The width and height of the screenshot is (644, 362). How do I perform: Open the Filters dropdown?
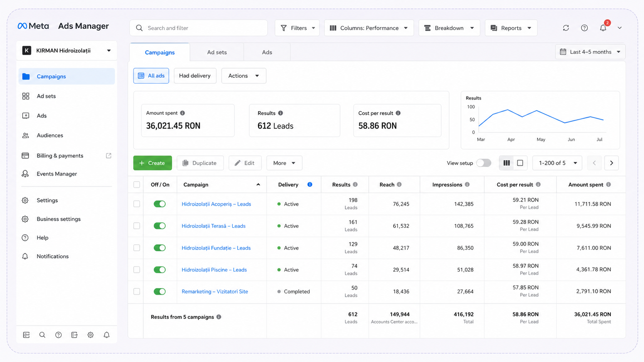[297, 28]
